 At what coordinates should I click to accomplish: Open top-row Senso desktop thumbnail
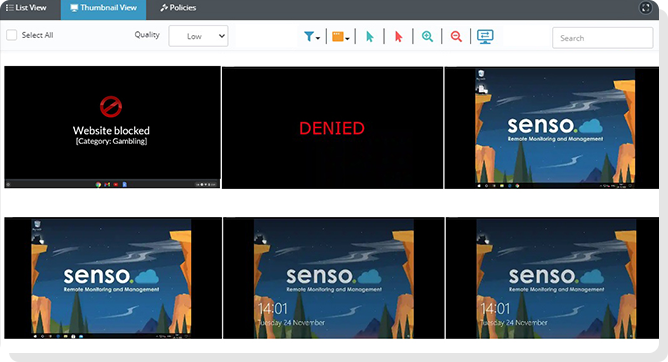[x=552, y=128]
